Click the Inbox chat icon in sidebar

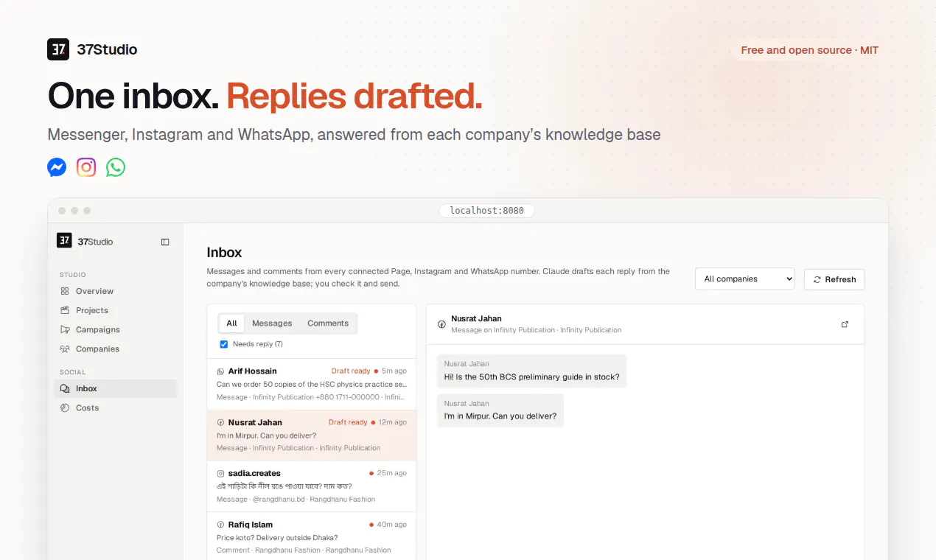click(65, 388)
